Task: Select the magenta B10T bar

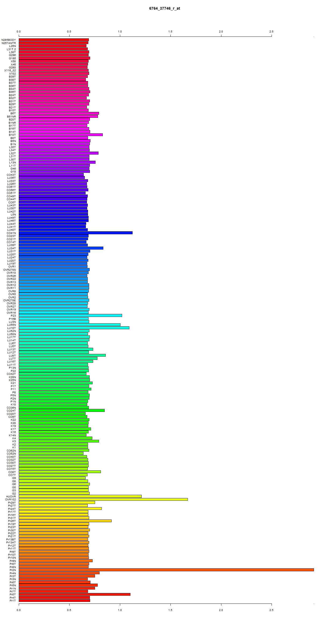Action: tap(61, 135)
